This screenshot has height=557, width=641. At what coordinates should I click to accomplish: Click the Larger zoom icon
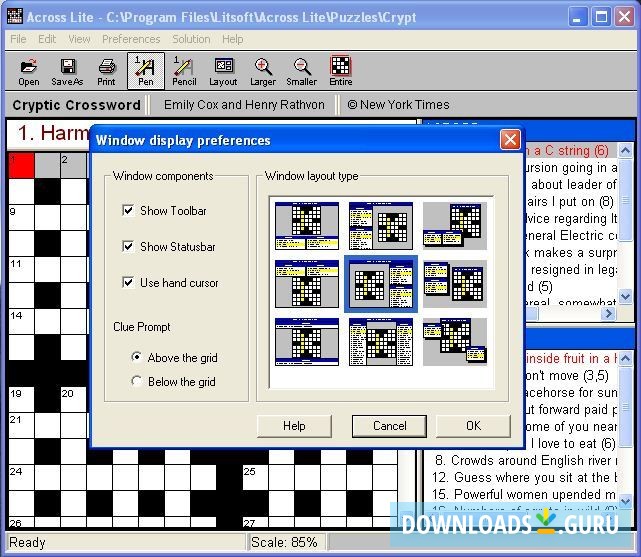coord(263,71)
